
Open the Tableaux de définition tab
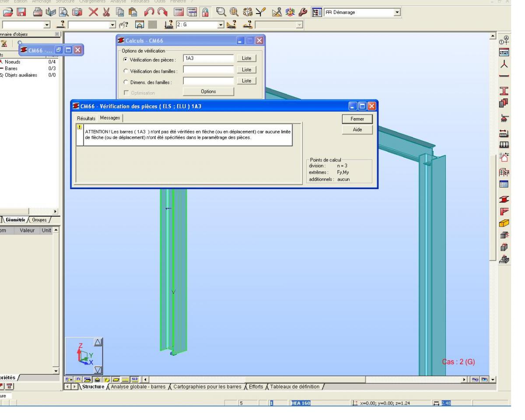click(295, 386)
